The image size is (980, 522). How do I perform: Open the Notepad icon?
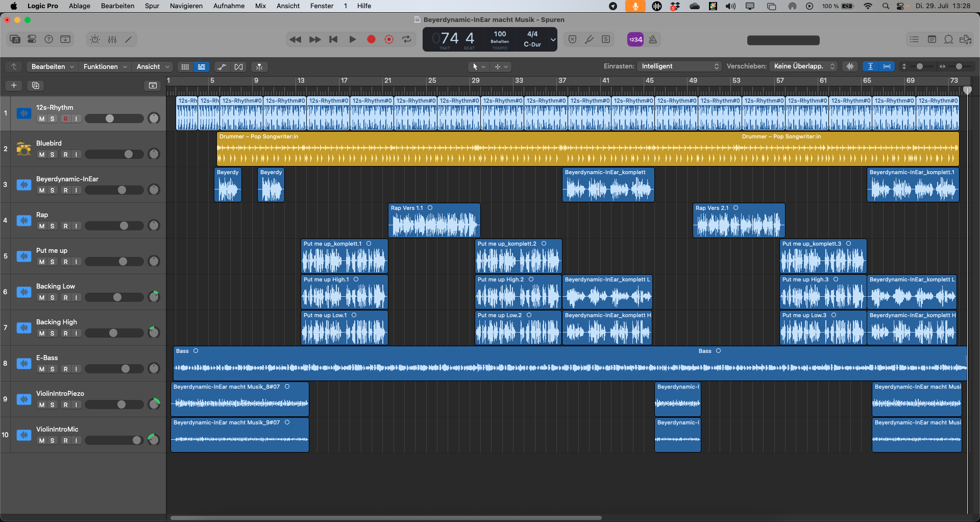point(932,39)
